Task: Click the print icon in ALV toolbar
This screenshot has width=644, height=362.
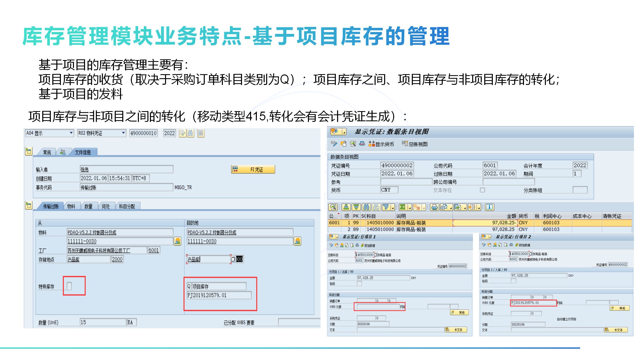Action: pyautogui.click(x=434, y=207)
